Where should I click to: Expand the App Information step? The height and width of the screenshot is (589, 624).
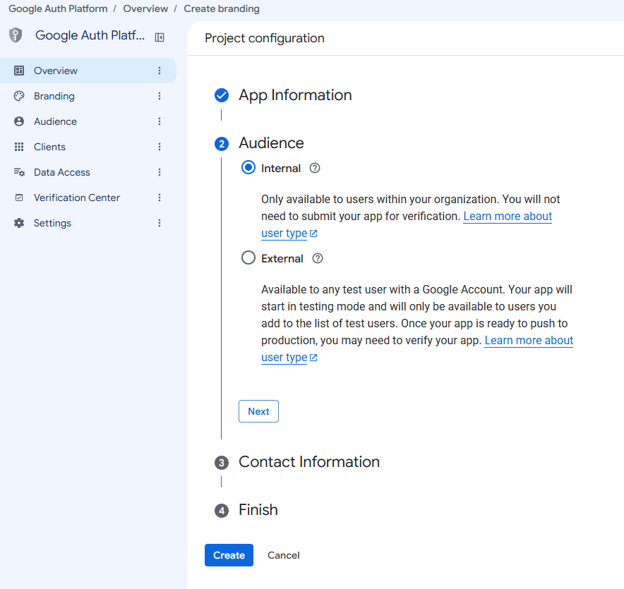[295, 95]
